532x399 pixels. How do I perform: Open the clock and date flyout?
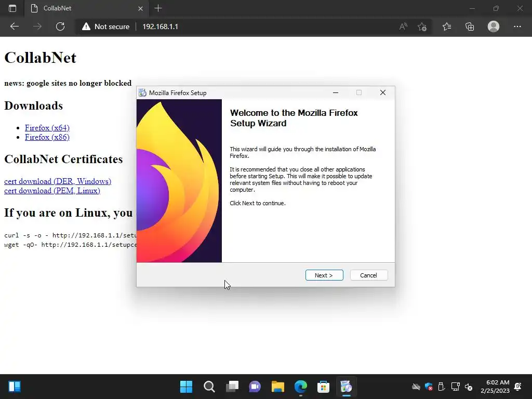coord(495,387)
